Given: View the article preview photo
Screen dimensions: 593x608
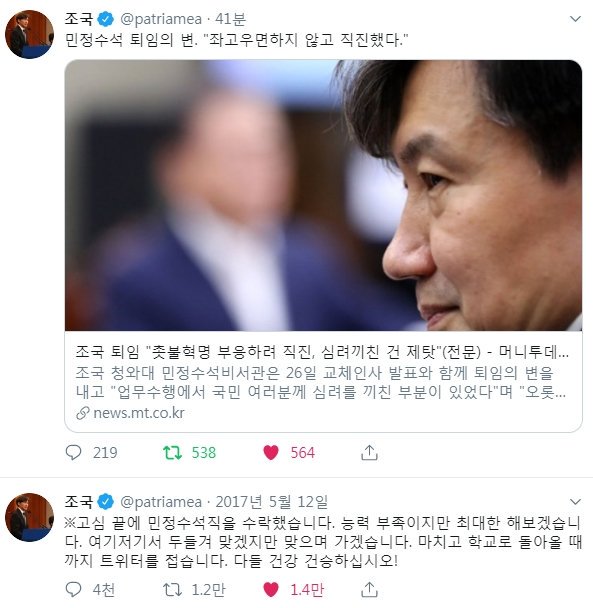Looking at the screenshot, I should coord(323,195).
